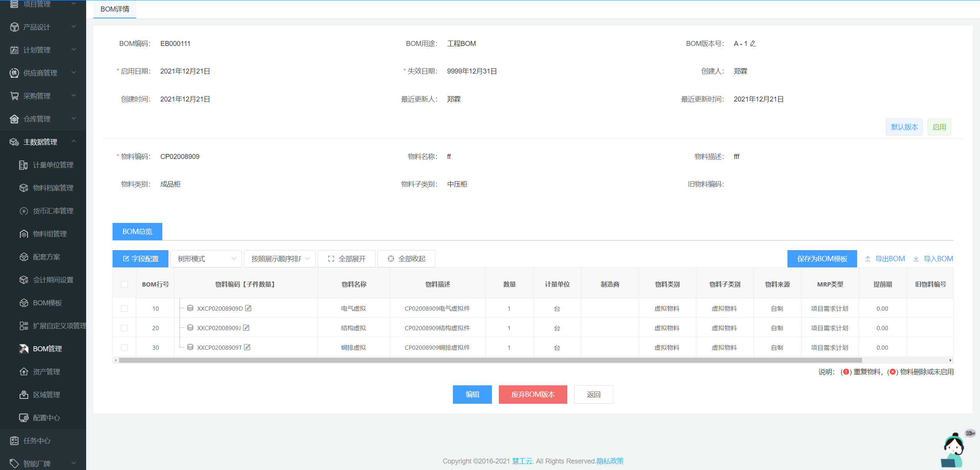The height and width of the screenshot is (470, 980).
Task: Open the BOM模板 sidebar menu item
Action: (x=47, y=303)
